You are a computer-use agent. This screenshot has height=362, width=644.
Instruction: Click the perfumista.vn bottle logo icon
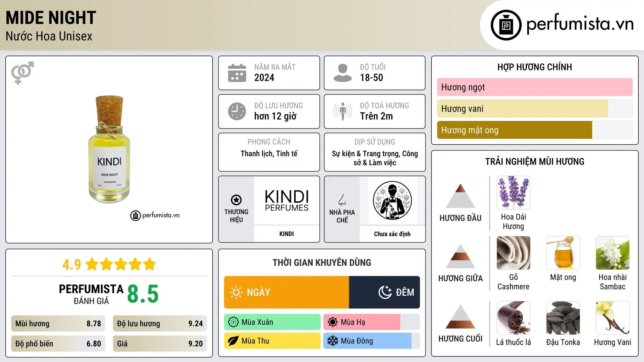coord(506,25)
